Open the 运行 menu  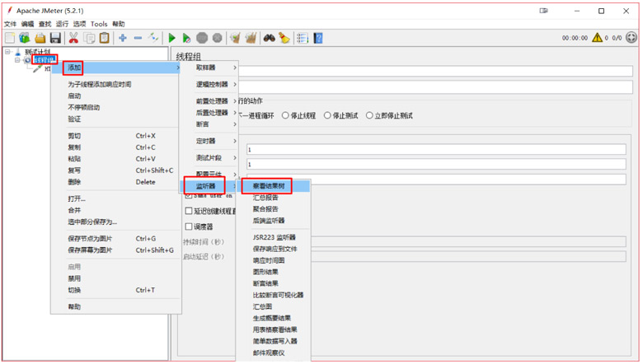coord(62,24)
